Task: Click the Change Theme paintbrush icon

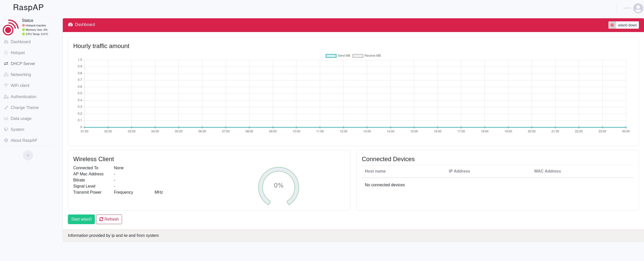Action: (6, 108)
